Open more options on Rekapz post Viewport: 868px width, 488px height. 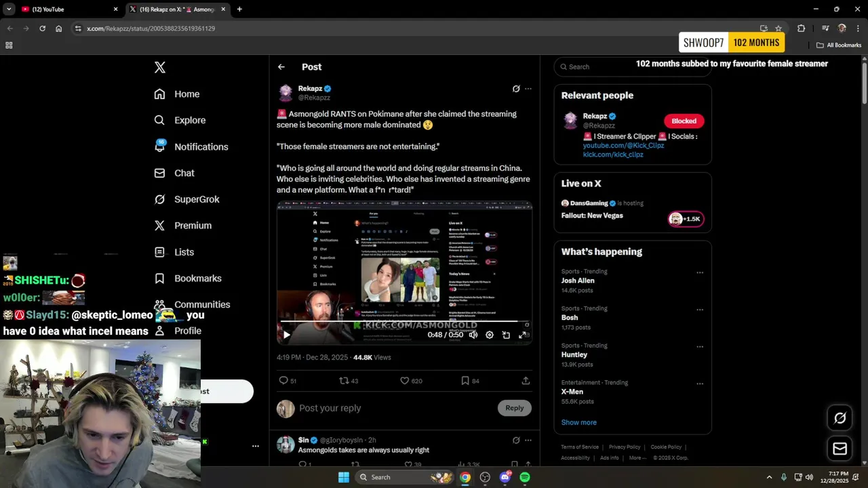tap(528, 89)
